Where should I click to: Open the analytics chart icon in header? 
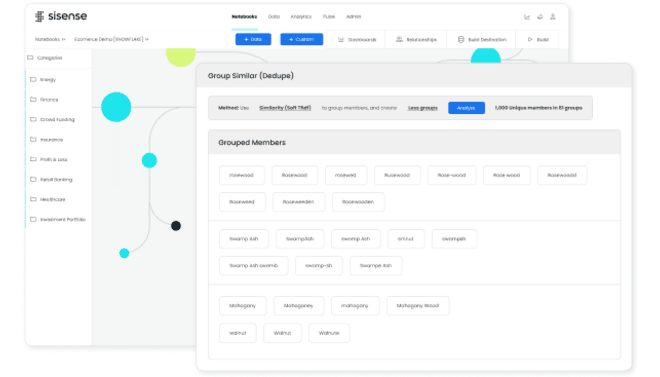527,17
